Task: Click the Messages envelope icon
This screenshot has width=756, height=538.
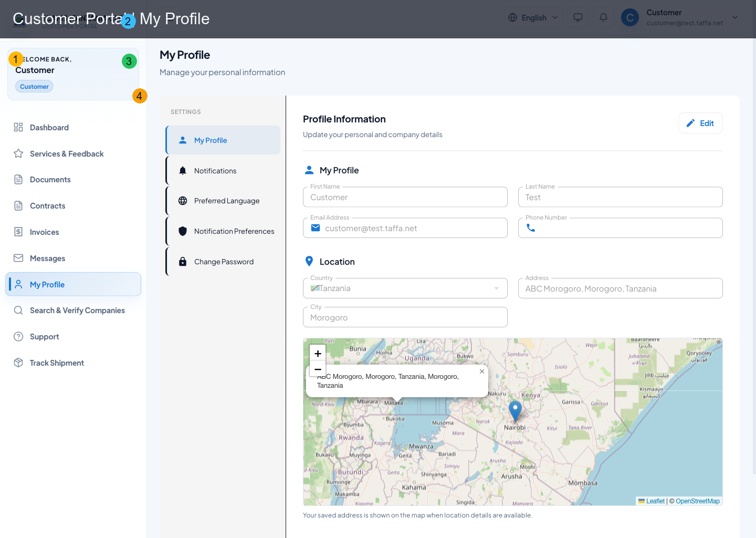Action: tap(18, 258)
